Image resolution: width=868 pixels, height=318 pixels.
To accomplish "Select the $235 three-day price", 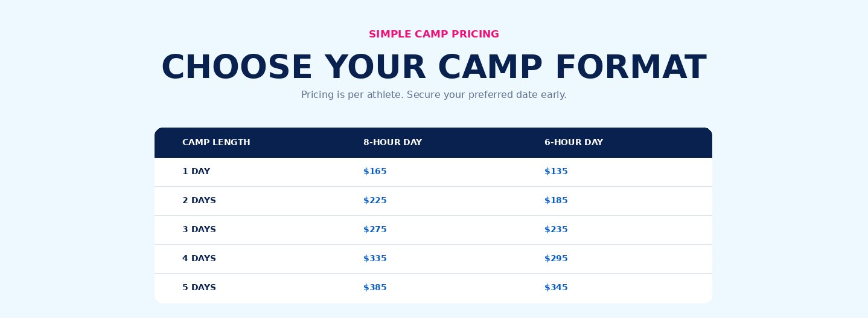I will tap(556, 230).
